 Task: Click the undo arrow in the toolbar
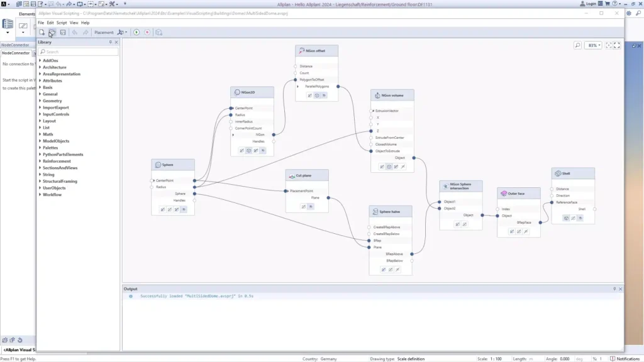pos(74,32)
